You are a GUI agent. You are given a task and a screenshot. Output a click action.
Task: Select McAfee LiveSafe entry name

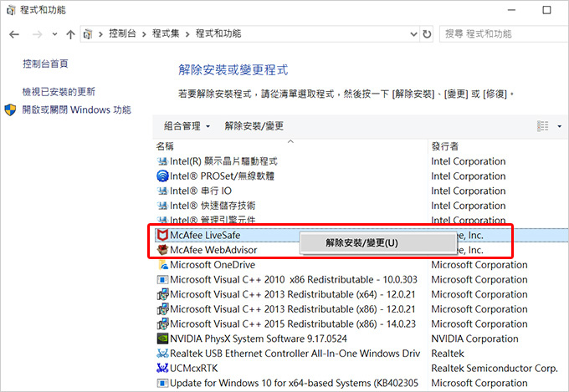click(x=205, y=236)
